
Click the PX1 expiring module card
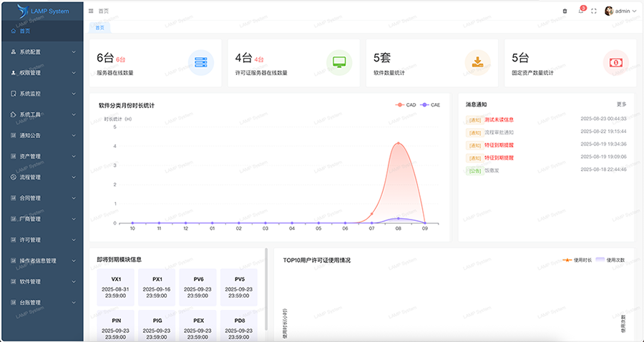click(157, 288)
